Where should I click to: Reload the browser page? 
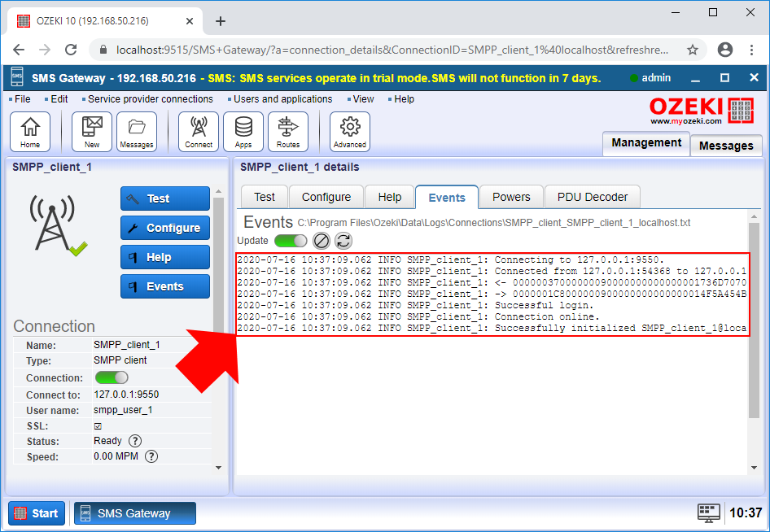coord(71,50)
